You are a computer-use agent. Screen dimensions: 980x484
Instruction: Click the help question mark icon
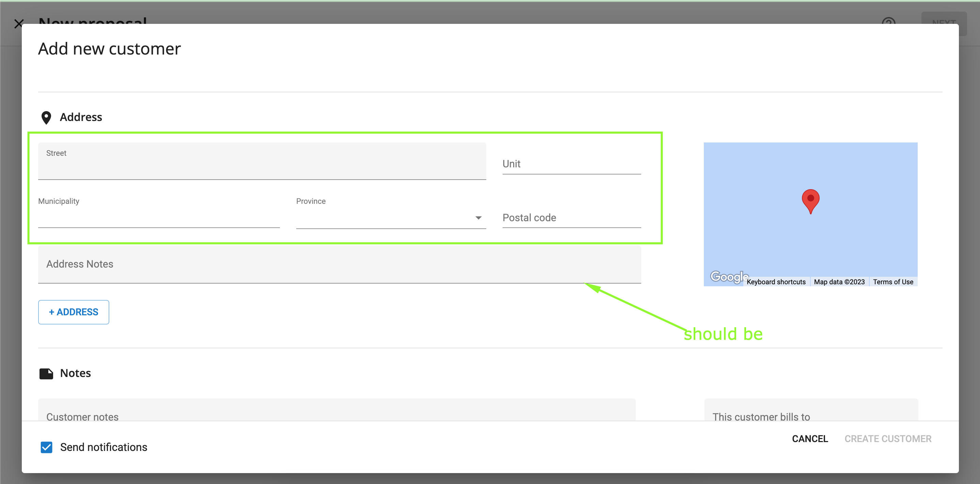[889, 21]
